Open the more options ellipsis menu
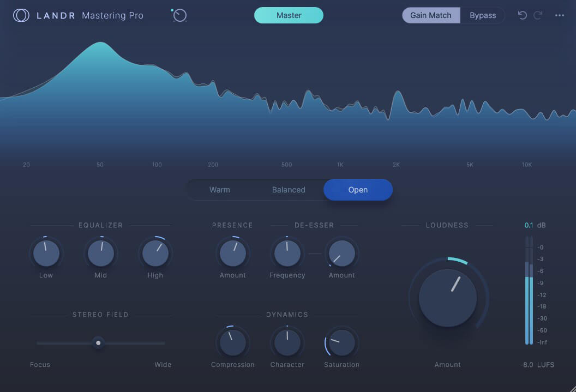This screenshot has height=392, width=576. coord(559,15)
